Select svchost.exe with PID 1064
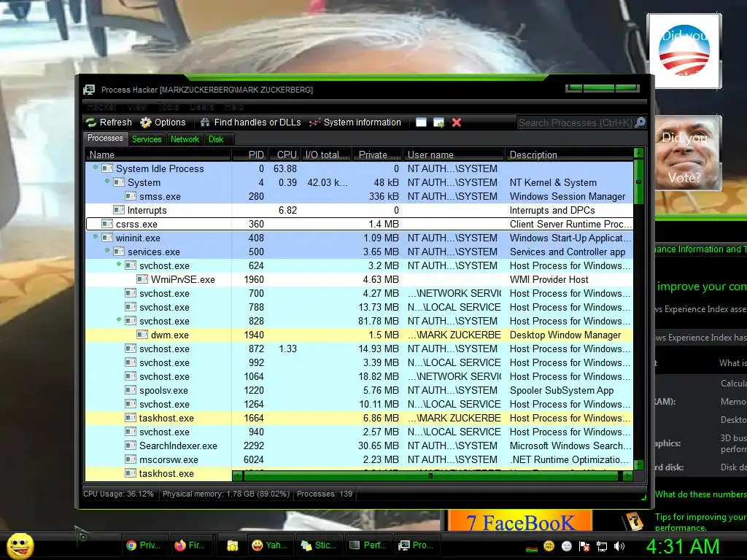Image resolution: width=747 pixels, height=560 pixels. (x=359, y=376)
